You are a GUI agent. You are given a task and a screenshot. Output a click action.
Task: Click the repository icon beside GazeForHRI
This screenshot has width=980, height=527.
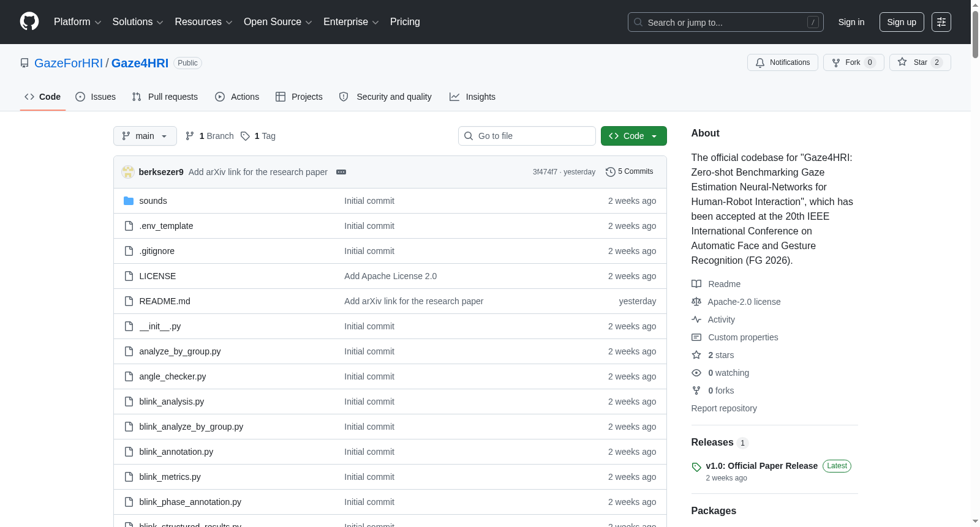[24, 63]
